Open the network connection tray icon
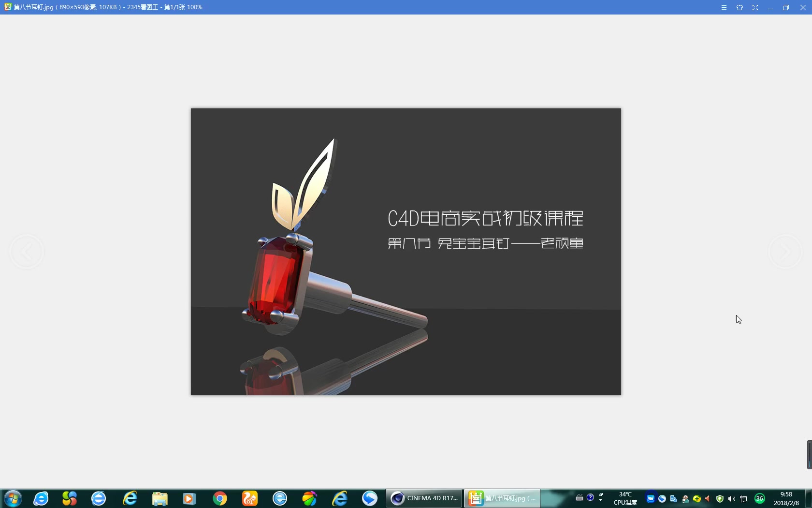Viewport: 812px width, 508px height. (x=743, y=499)
